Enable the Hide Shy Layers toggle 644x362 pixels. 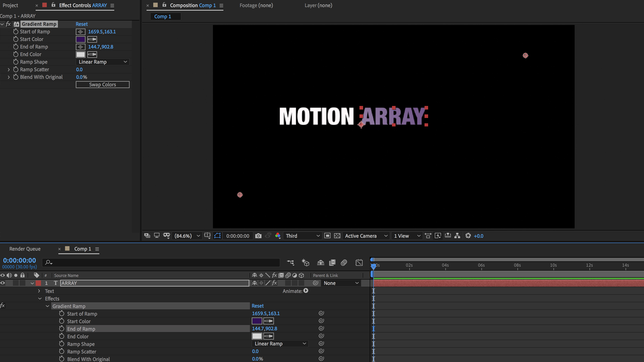(x=320, y=262)
